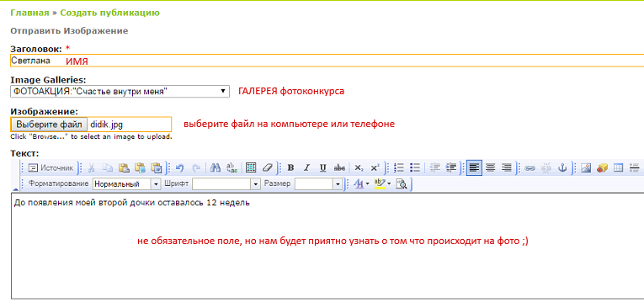The height and width of the screenshot is (308, 644).
Task: Collapse the editor toolbar with the small triangle
Action: coord(16,189)
